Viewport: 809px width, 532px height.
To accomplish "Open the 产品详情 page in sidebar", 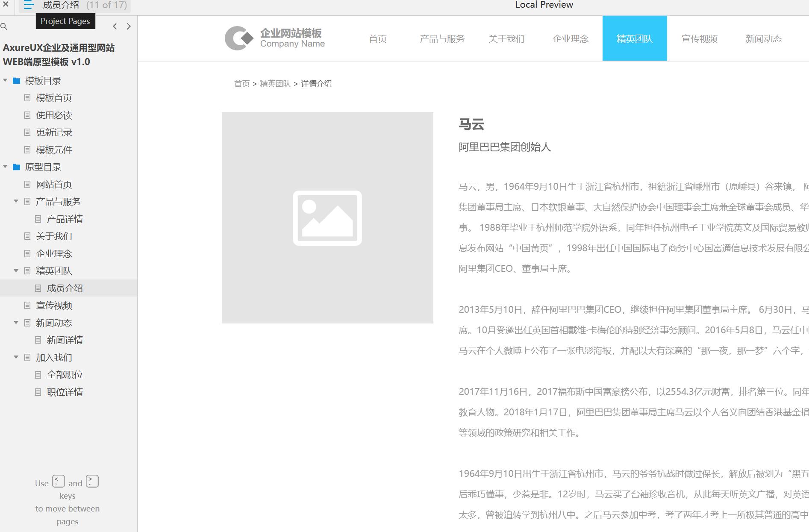I will click(65, 219).
